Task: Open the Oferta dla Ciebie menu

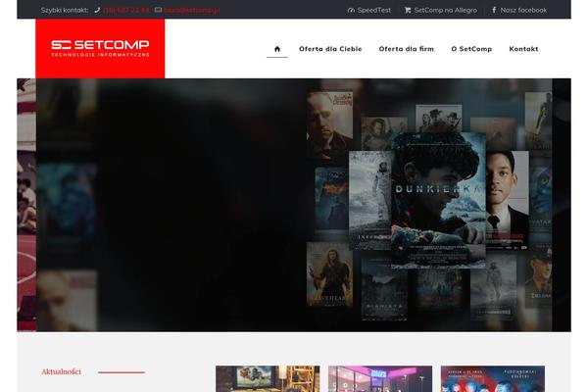Action: [x=330, y=49]
